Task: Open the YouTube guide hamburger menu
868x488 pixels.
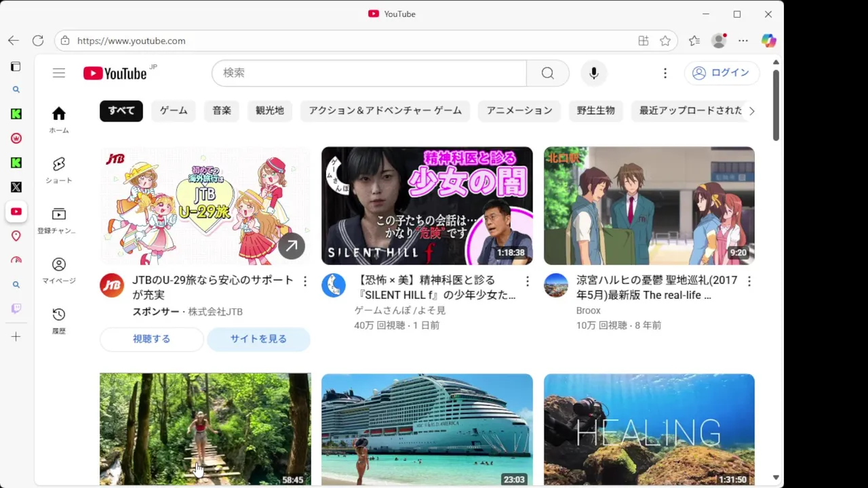Action: 59,73
